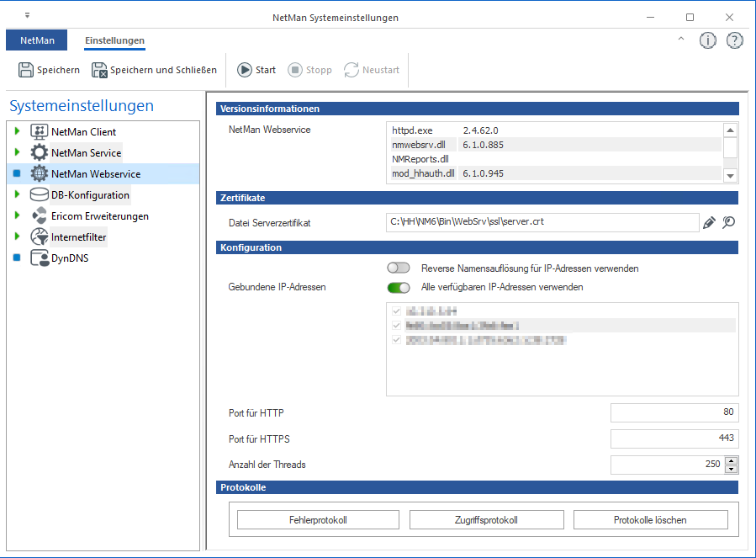
Task: Switch to the NetMan tab
Action: pyautogui.click(x=36, y=40)
